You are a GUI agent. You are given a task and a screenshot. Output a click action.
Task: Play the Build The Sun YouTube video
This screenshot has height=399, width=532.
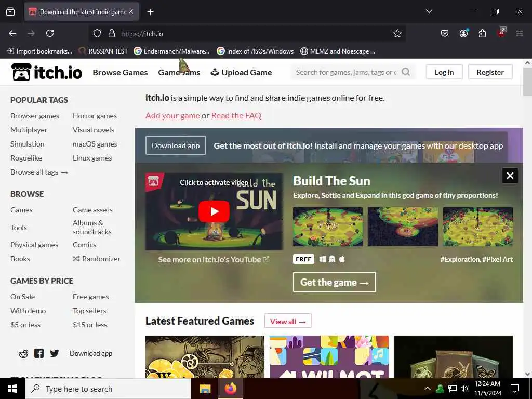[214, 211]
